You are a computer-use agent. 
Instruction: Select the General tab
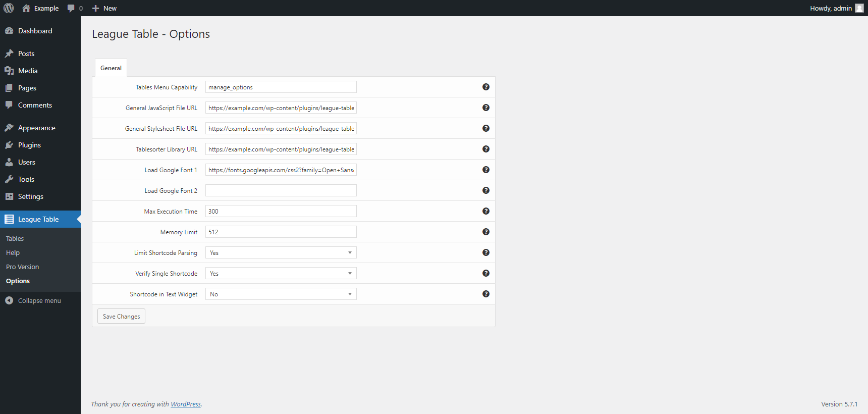click(x=111, y=68)
